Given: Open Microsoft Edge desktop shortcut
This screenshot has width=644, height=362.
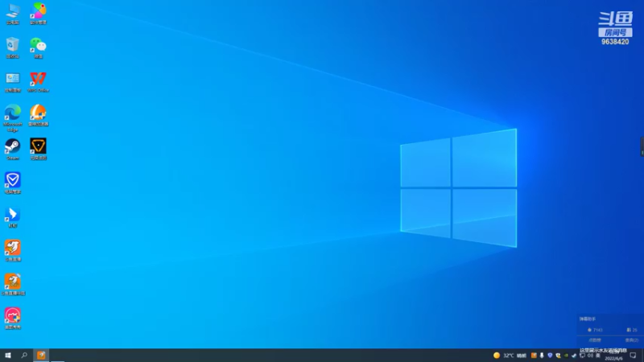Looking at the screenshot, I should pos(13,117).
